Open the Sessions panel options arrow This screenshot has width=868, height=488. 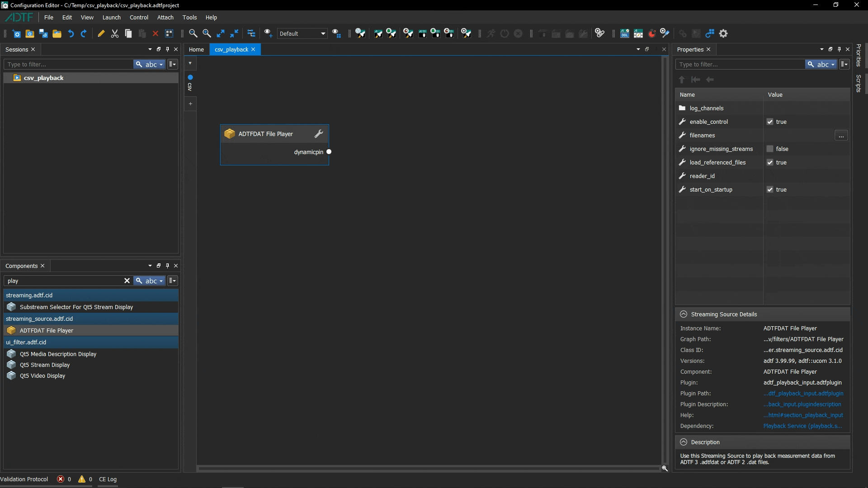[150, 49]
